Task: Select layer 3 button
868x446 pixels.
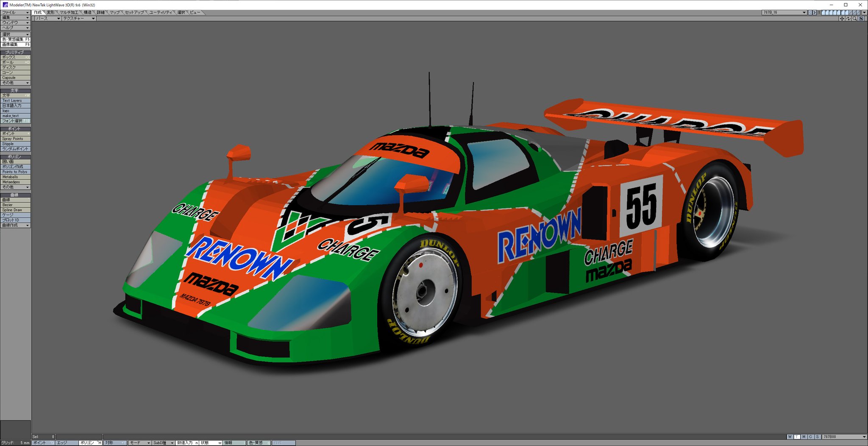Action: 831,12
